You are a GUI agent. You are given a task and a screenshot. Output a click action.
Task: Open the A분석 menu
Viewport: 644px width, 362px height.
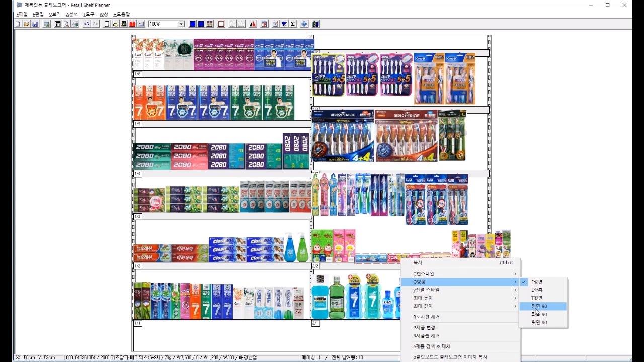coord(72,14)
